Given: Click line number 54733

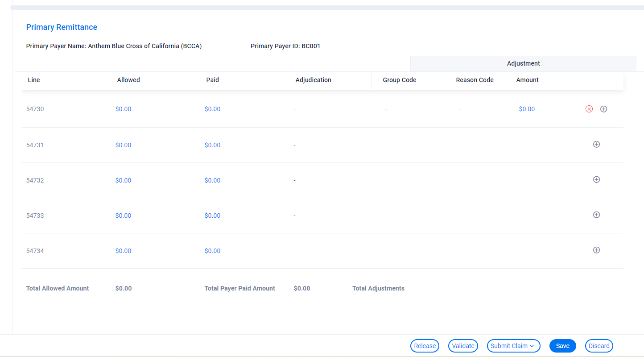Looking at the screenshot, I should point(35,216).
